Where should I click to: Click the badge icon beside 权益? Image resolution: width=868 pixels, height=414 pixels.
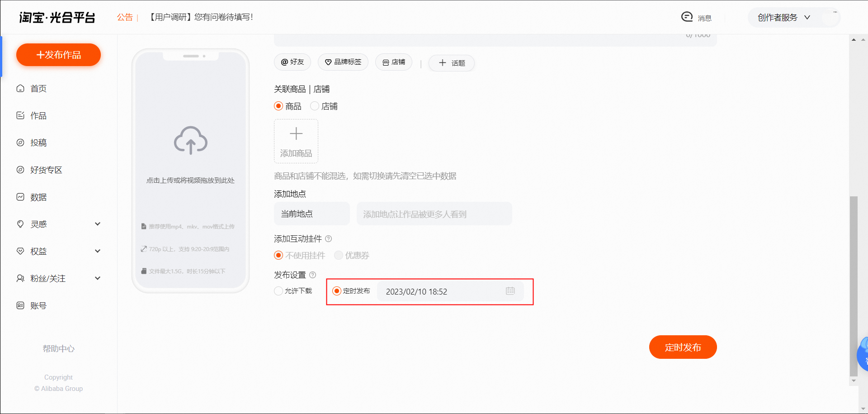pyautogui.click(x=20, y=251)
